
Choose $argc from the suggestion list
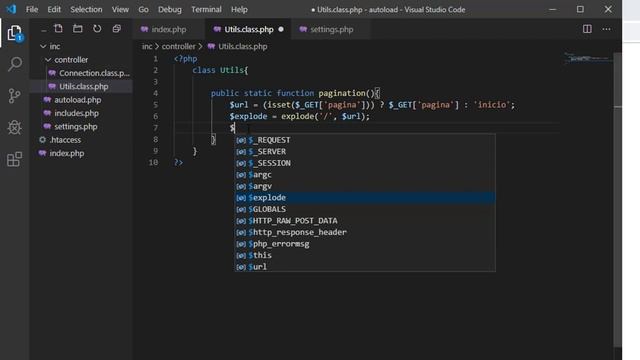click(365, 175)
